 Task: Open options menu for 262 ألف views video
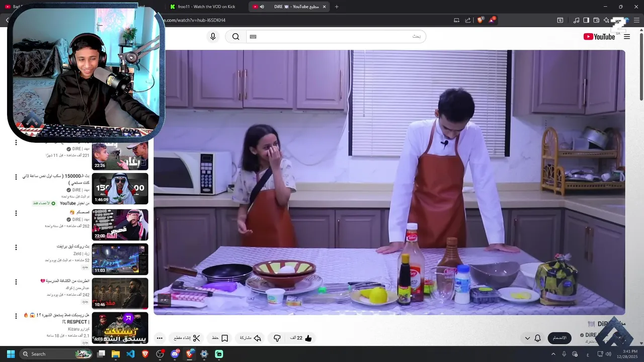click(x=16, y=213)
